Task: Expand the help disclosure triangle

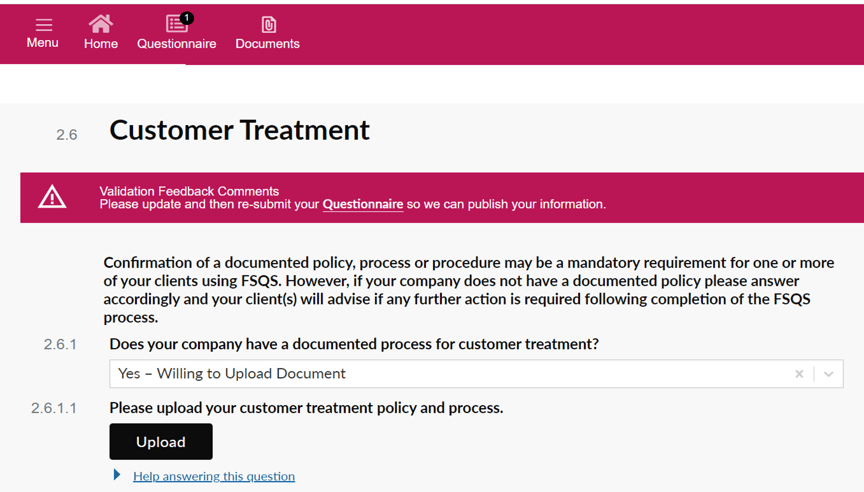Action: click(117, 475)
